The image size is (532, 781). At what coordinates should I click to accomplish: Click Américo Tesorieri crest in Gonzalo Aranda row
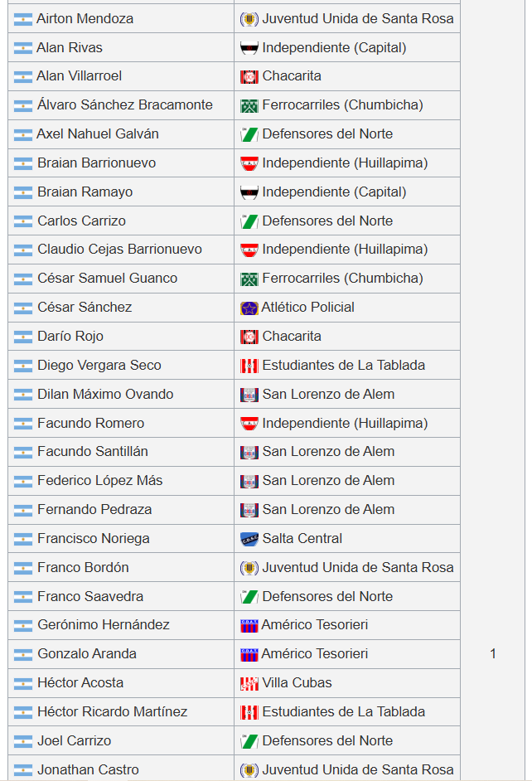[x=249, y=654]
